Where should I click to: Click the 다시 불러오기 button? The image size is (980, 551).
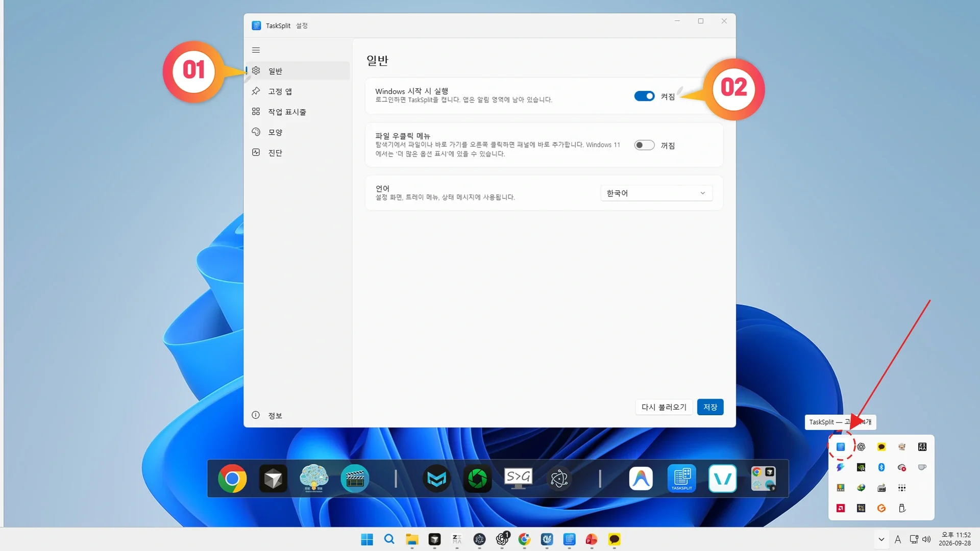[x=664, y=407]
